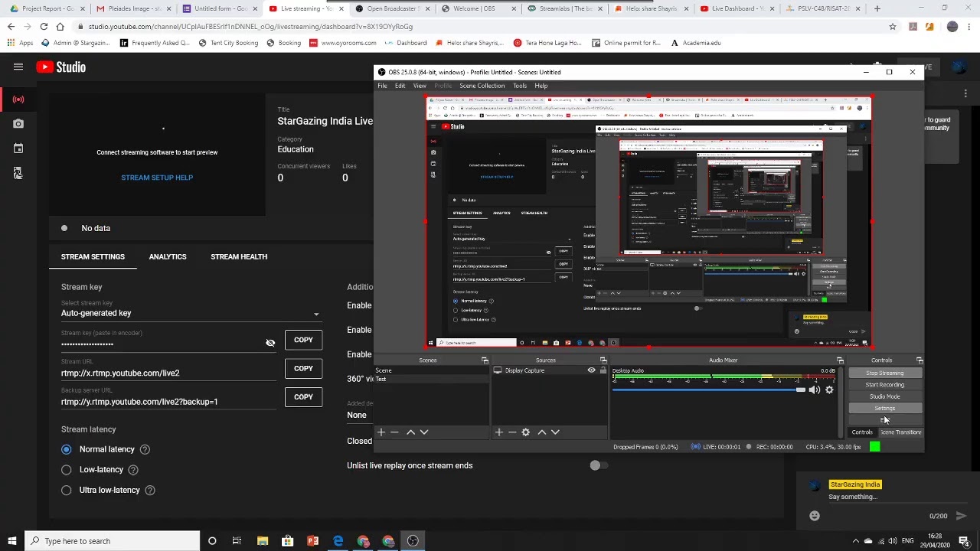Lock the Display Capture source
Screen dimensions: 980x551
point(603,370)
